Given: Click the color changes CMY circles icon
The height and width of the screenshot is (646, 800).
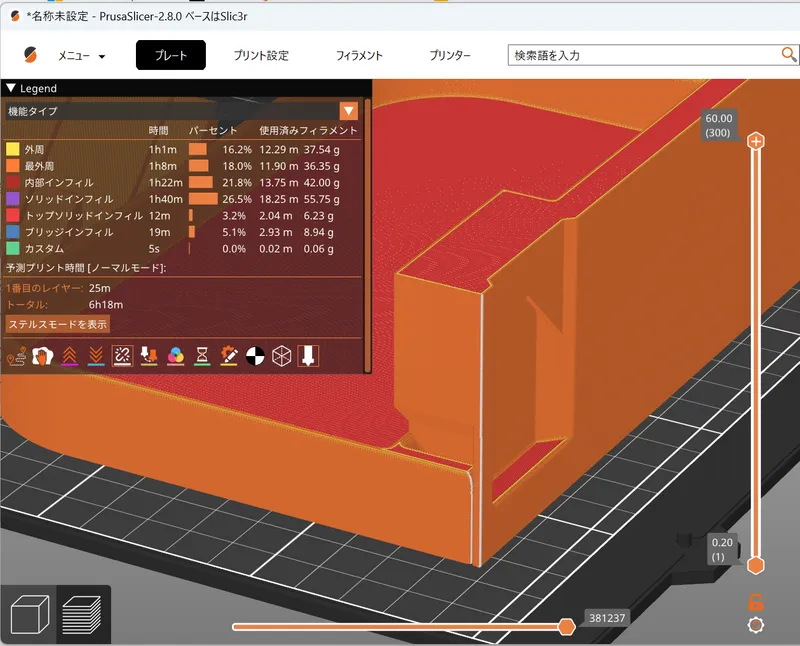Looking at the screenshot, I should 175,355.
